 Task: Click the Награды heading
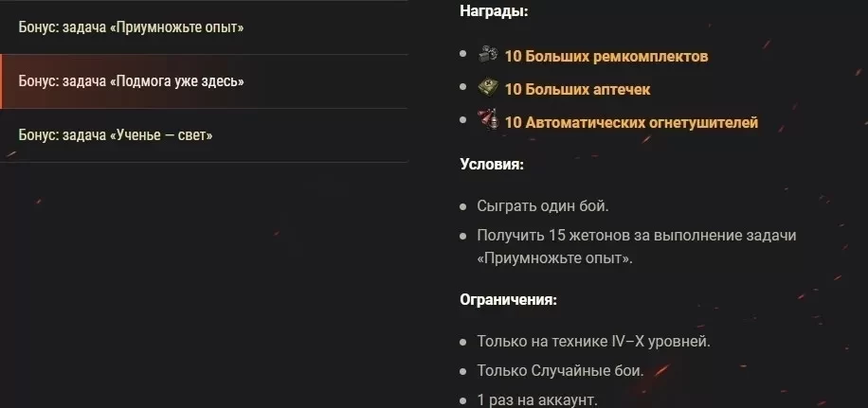coord(494,11)
